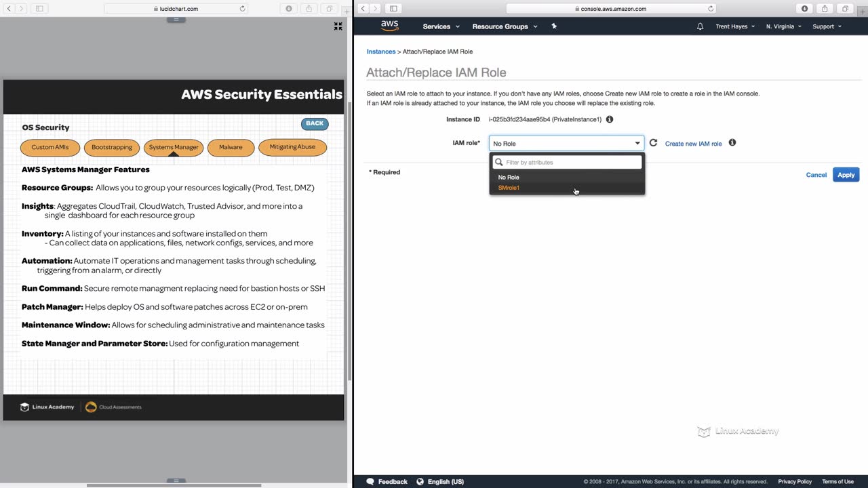Open the Trent Hayes account menu
Viewport: 868px width, 488px height.
click(x=735, y=26)
